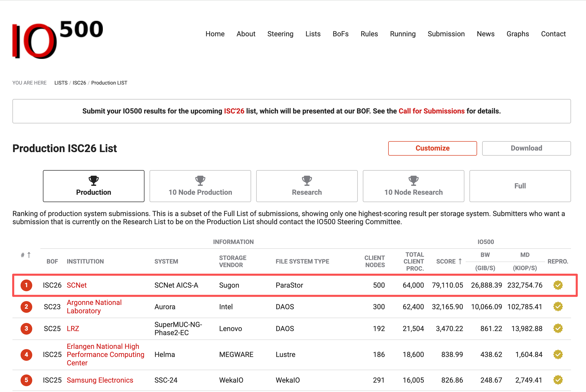
Task: Click the FILE SYSTEM TYPE column header
Action: (302, 261)
